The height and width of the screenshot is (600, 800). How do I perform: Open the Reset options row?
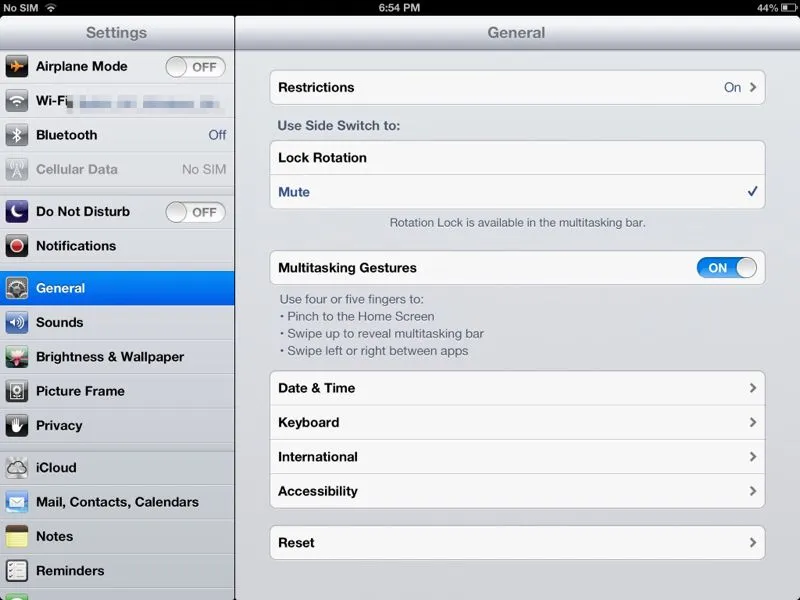coord(516,543)
